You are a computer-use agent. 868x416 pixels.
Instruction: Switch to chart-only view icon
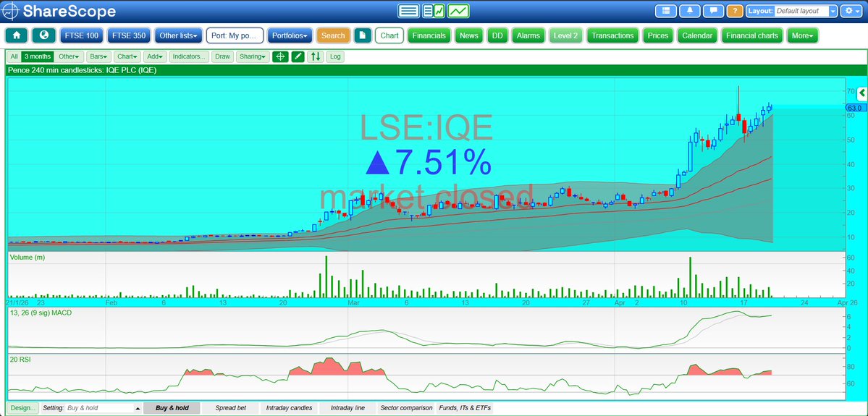(x=458, y=11)
